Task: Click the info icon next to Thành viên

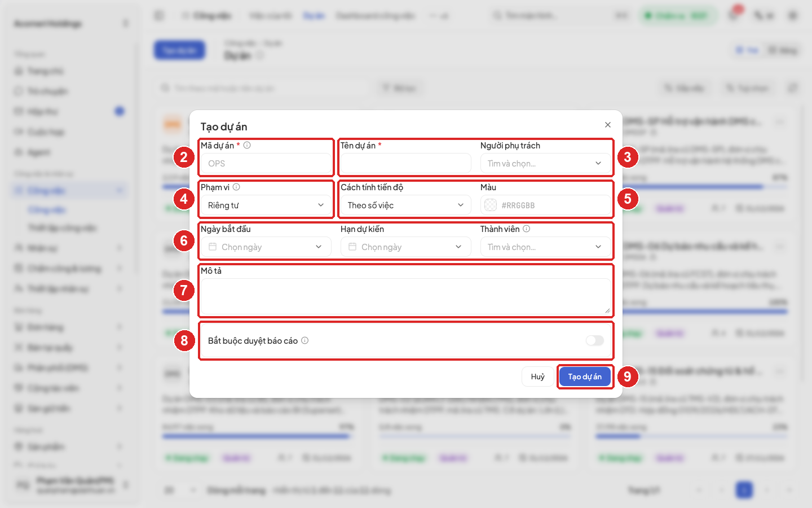Action: (526, 229)
